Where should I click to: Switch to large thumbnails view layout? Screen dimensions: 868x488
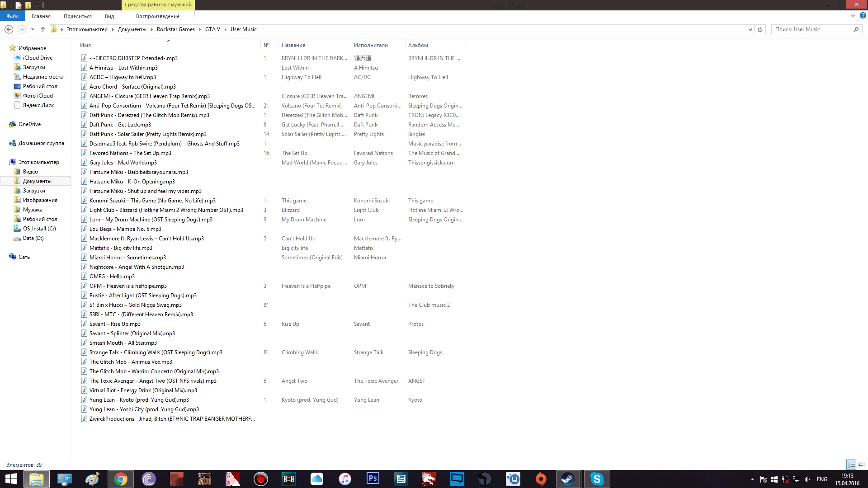tap(861, 465)
